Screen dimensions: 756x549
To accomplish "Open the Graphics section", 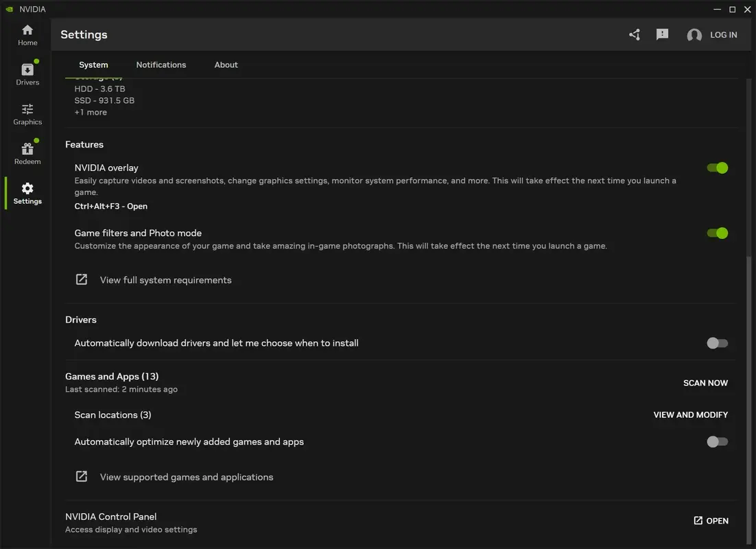I will pyautogui.click(x=27, y=114).
